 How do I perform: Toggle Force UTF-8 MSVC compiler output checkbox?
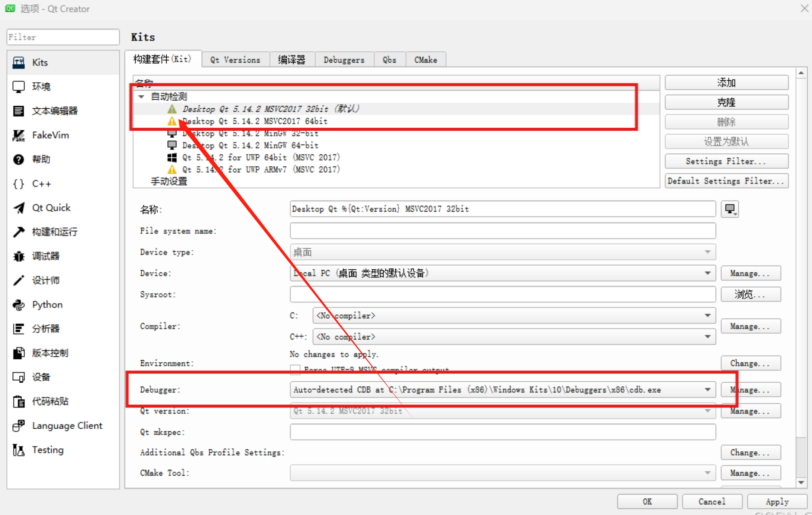click(x=295, y=370)
